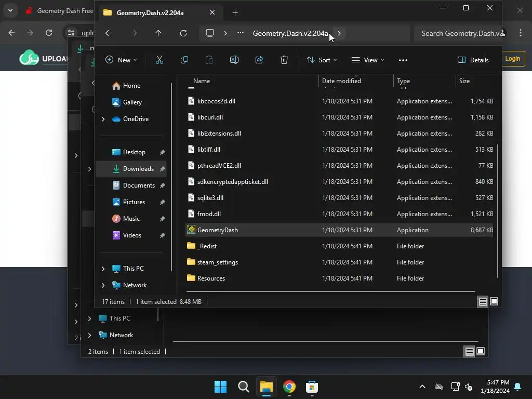Click the file list horizontal scrollbar
The width and height of the screenshot is (532, 399).
pyautogui.click(x=331, y=291)
